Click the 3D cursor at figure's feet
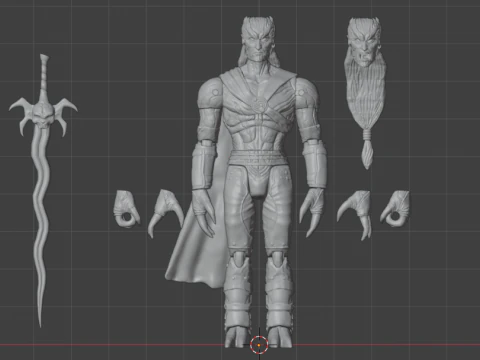The height and width of the screenshot is (360, 480). [259, 345]
